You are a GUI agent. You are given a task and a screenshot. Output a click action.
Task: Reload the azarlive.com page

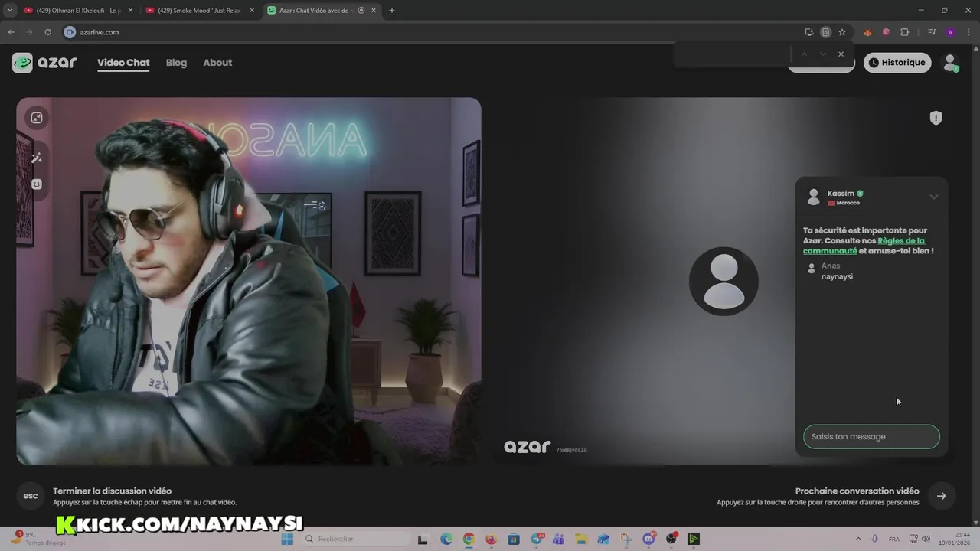[47, 32]
